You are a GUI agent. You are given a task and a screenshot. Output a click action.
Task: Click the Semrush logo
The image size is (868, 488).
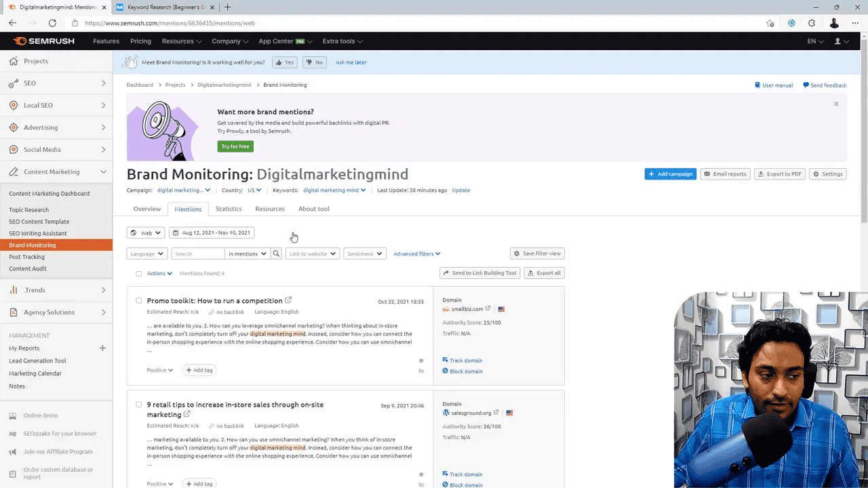click(x=44, y=41)
